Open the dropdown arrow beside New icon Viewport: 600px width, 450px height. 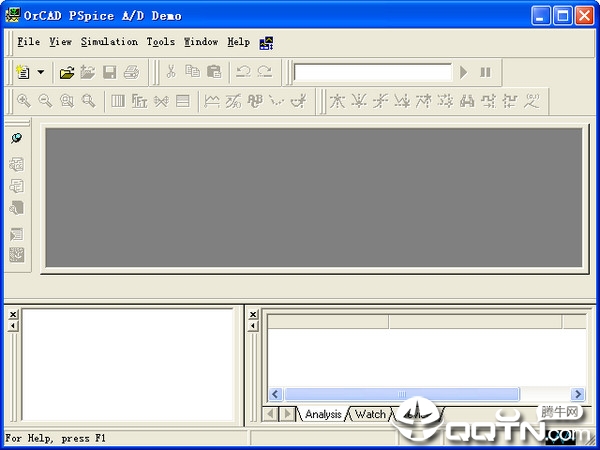(41, 72)
